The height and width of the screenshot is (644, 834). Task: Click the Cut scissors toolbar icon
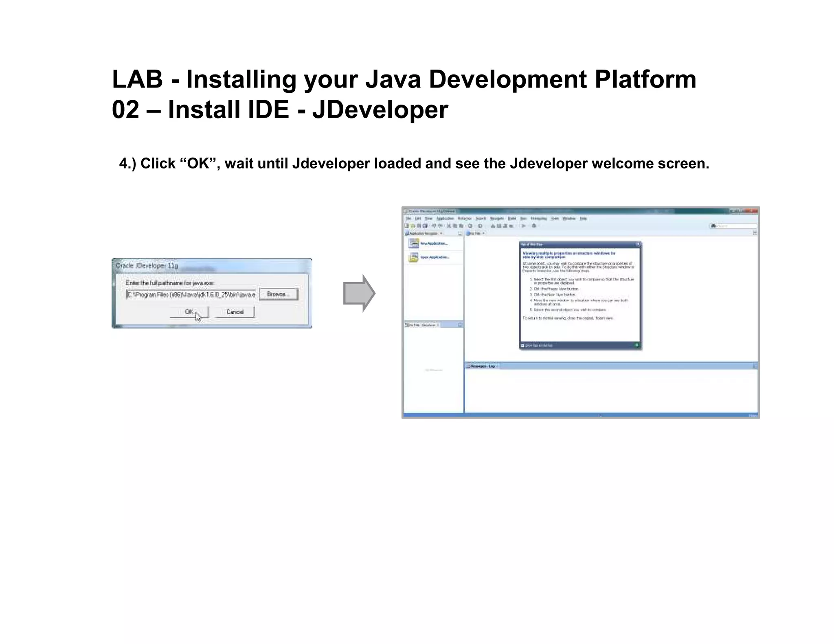(449, 226)
